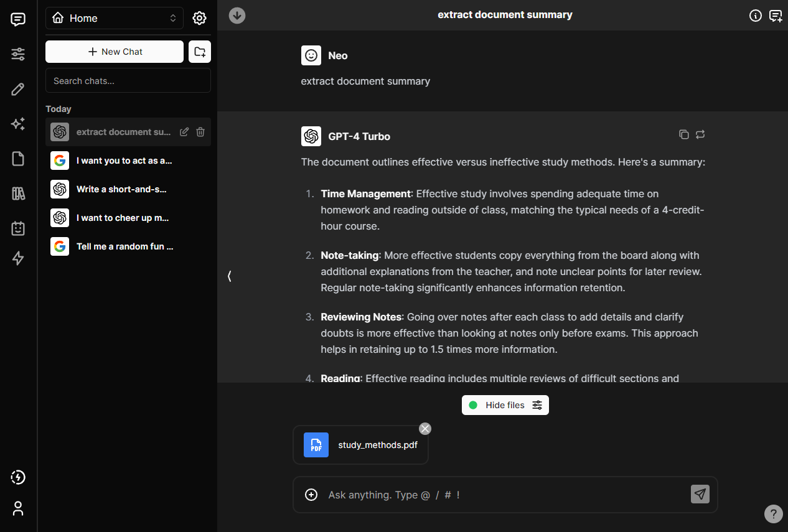Open the settings gear beside Home

tap(199, 19)
